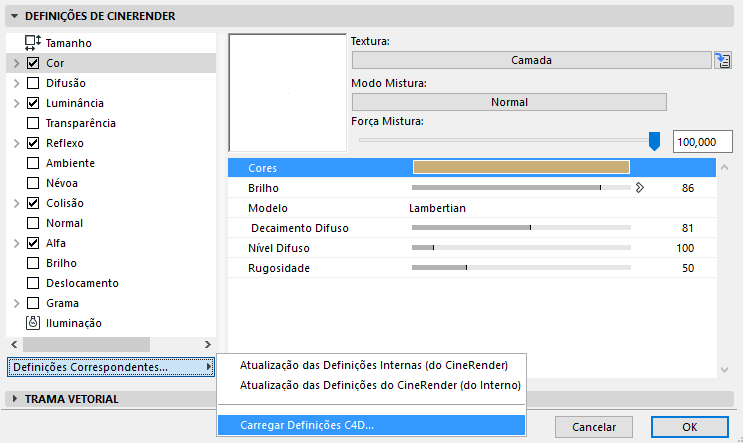Collapse the Definições de CineRender section
The height and width of the screenshot is (443, 743).
pyautogui.click(x=13, y=15)
